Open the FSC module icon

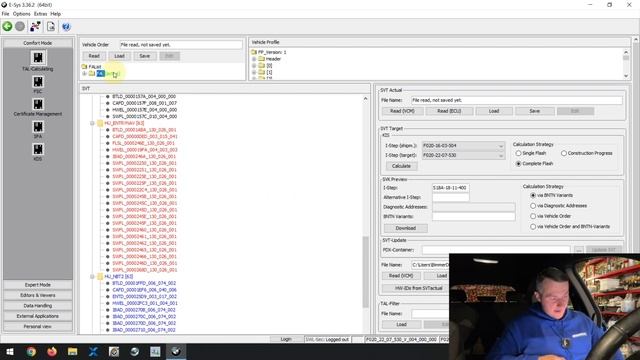pos(38,81)
